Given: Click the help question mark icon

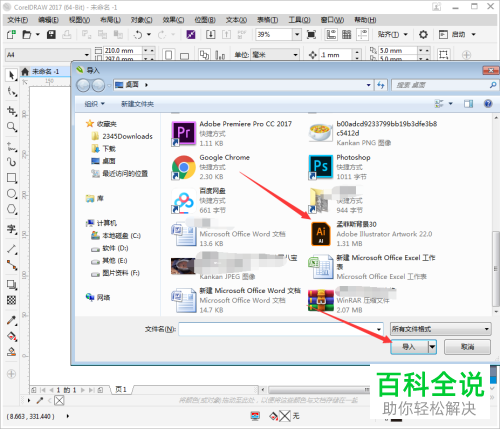Looking at the screenshot, I should [488, 104].
